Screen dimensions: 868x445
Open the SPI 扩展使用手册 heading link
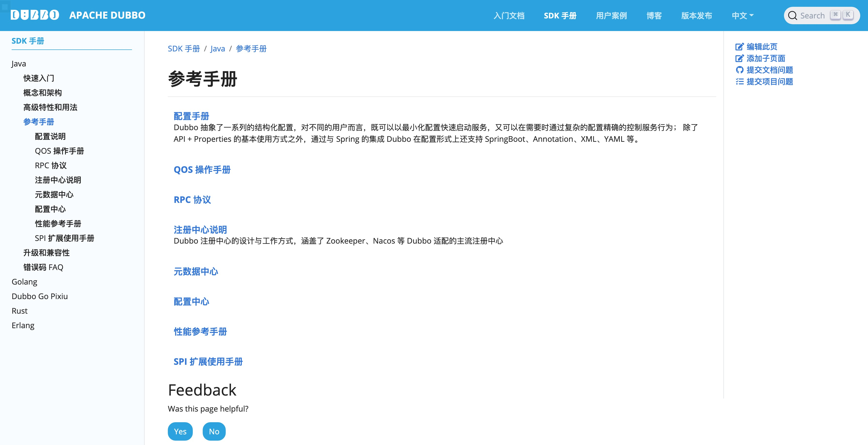[208, 362]
